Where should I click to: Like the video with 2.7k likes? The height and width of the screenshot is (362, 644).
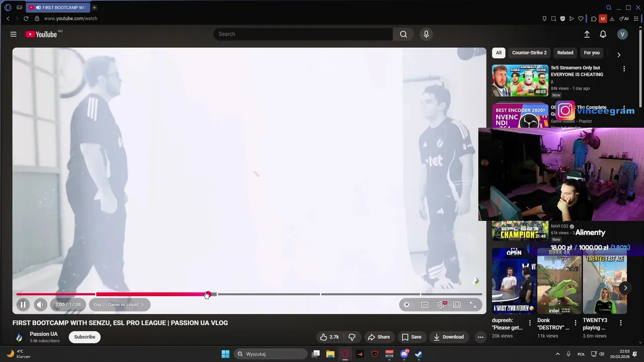[x=330, y=337]
